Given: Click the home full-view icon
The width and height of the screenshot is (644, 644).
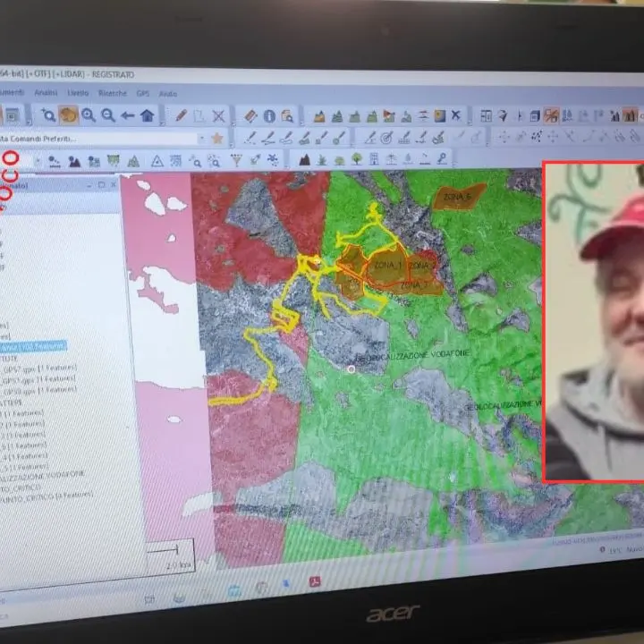Looking at the screenshot, I should 147,115.
